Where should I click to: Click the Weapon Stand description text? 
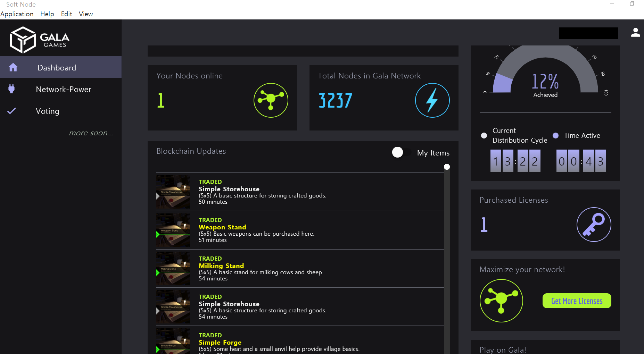(x=256, y=234)
